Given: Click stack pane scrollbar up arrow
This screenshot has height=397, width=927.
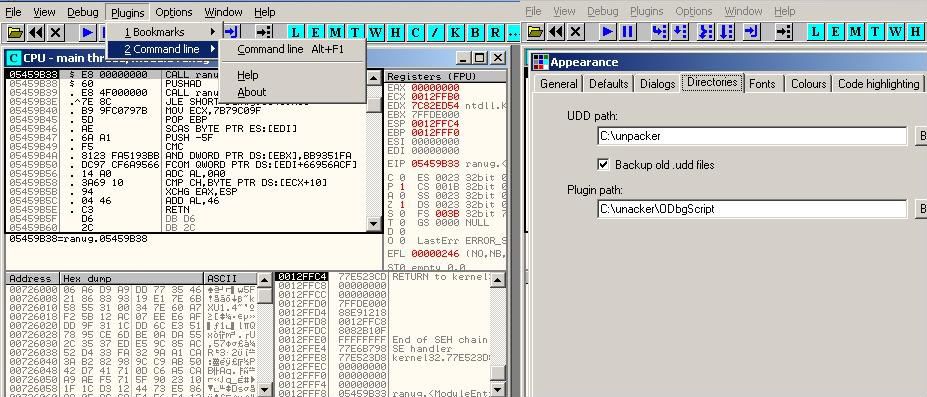Looking at the screenshot, I should point(498,279).
